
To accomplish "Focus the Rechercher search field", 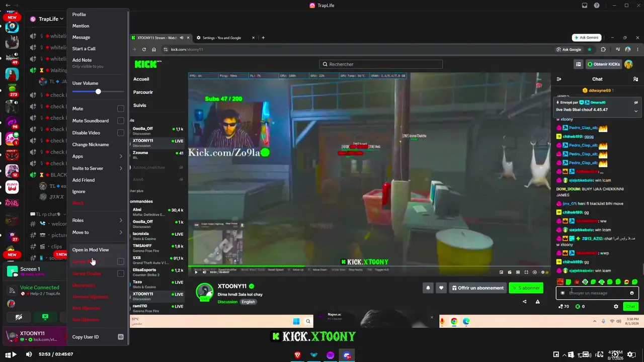I will tap(381, 64).
